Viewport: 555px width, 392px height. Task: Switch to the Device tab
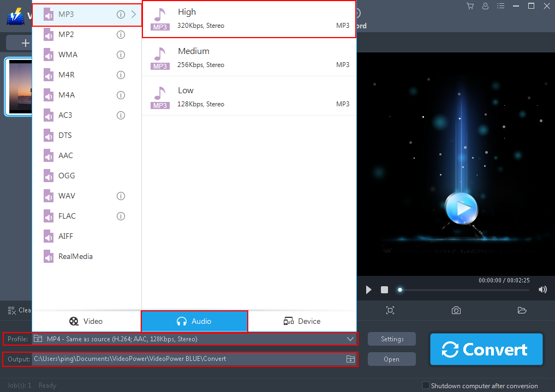pyautogui.click(x=302, y=321)
